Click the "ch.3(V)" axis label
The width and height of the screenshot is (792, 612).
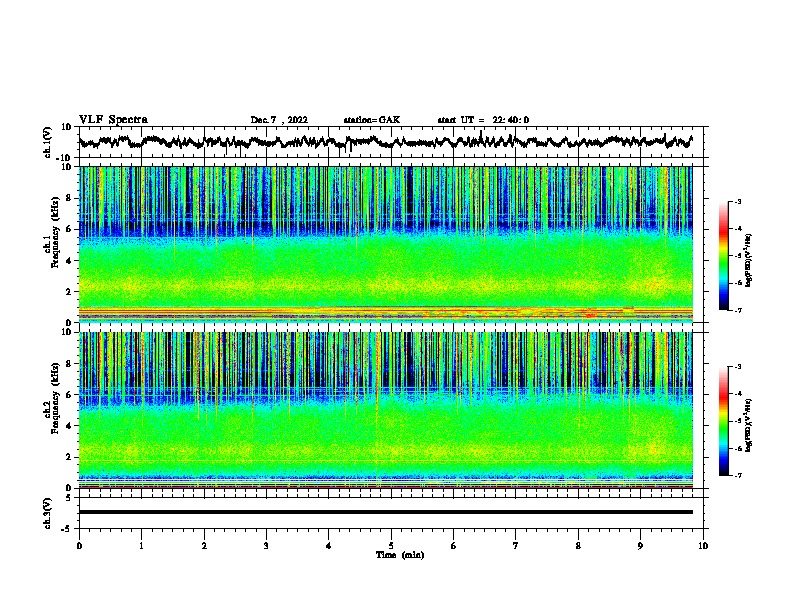click(48, 513)
